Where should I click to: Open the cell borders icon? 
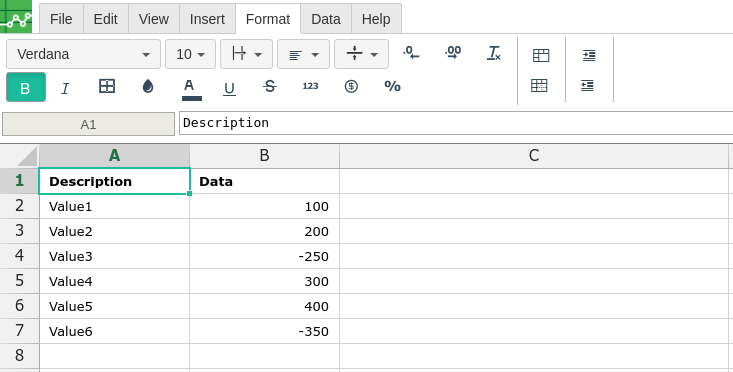coord(107,86)
